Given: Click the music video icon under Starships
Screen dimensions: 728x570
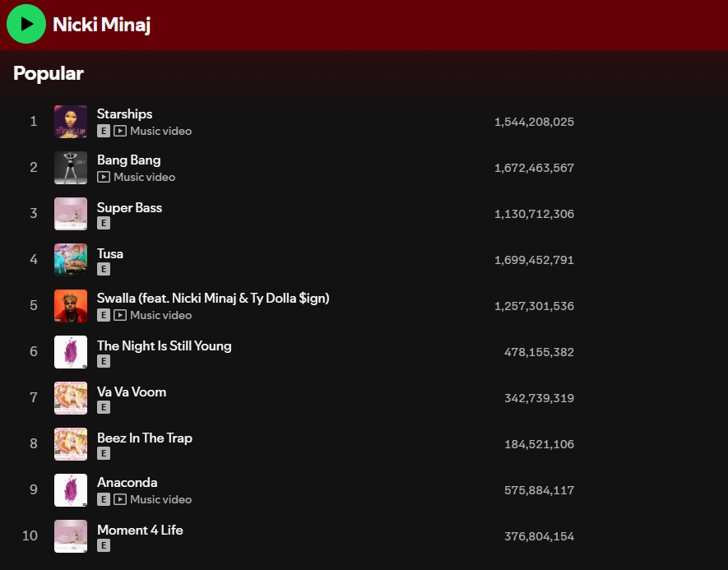Looking at the screenshot, I should pyautogui.click(x=120, y=131).
